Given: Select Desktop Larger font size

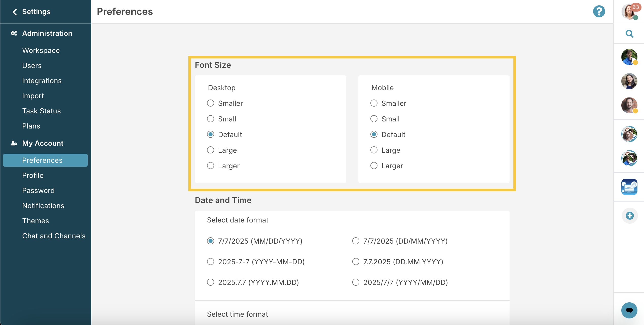Looking at the screenshot, I should pos(211,166).
